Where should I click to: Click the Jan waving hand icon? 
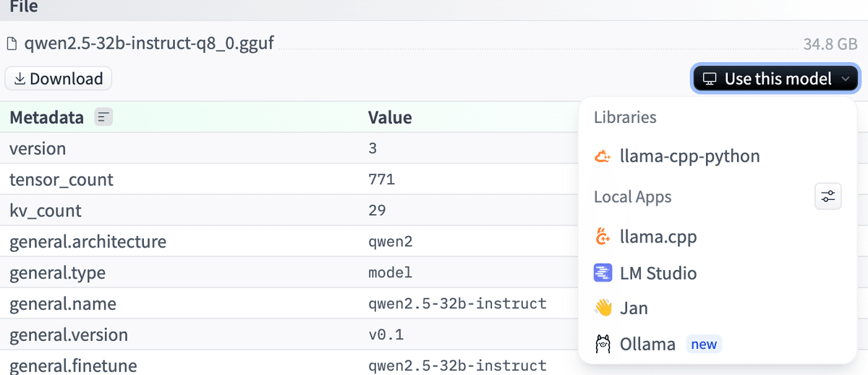click(x=603, y=308)
